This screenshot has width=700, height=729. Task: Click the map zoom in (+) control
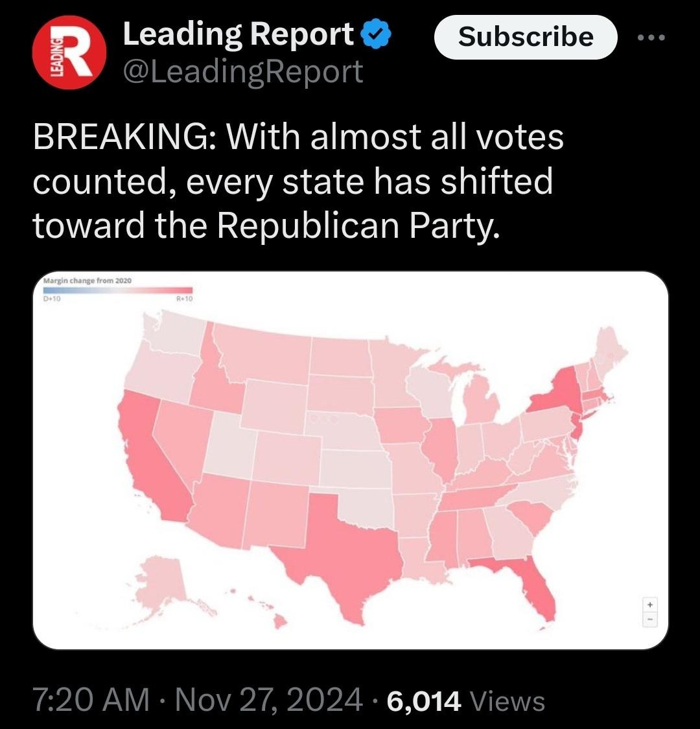point(649,603)
